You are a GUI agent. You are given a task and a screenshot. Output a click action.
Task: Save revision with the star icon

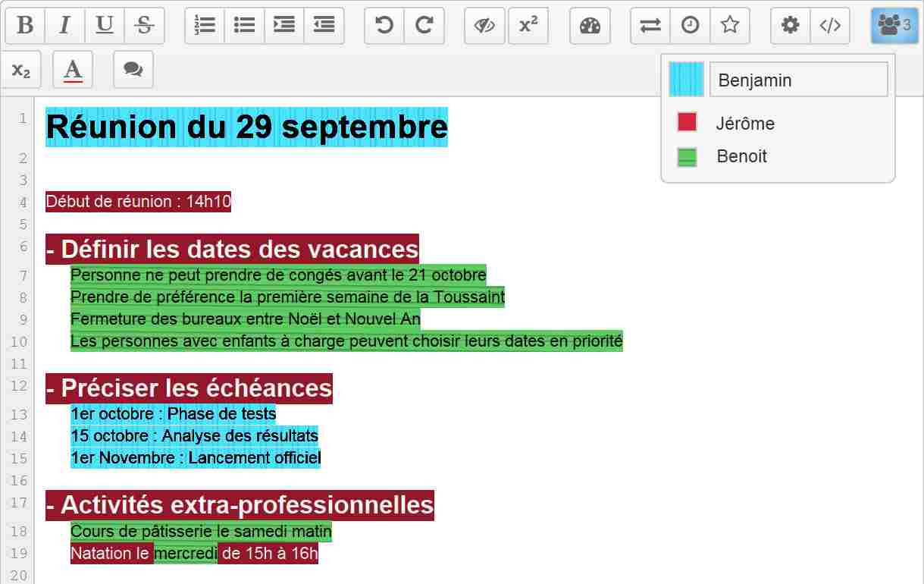(x=730, y=26)
